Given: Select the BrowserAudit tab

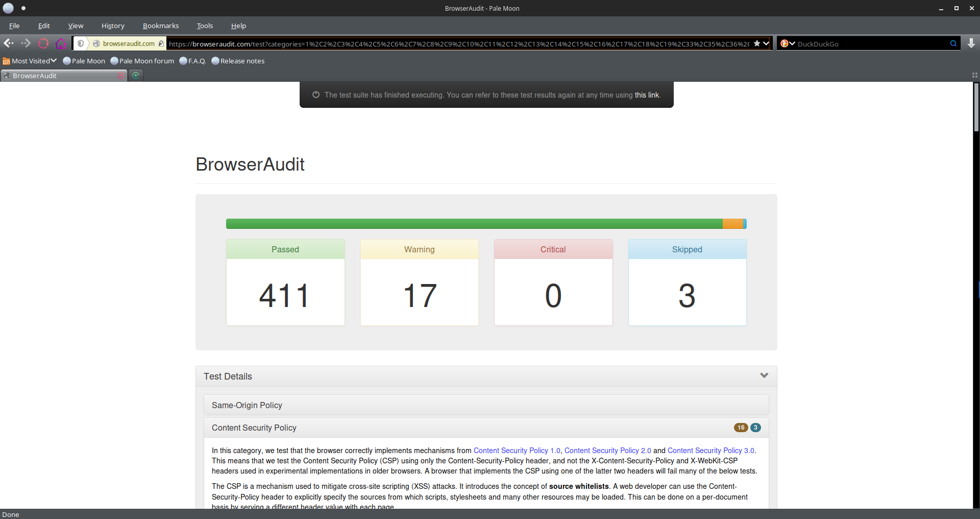Looking at the screenshot, I should coord(64,76).
